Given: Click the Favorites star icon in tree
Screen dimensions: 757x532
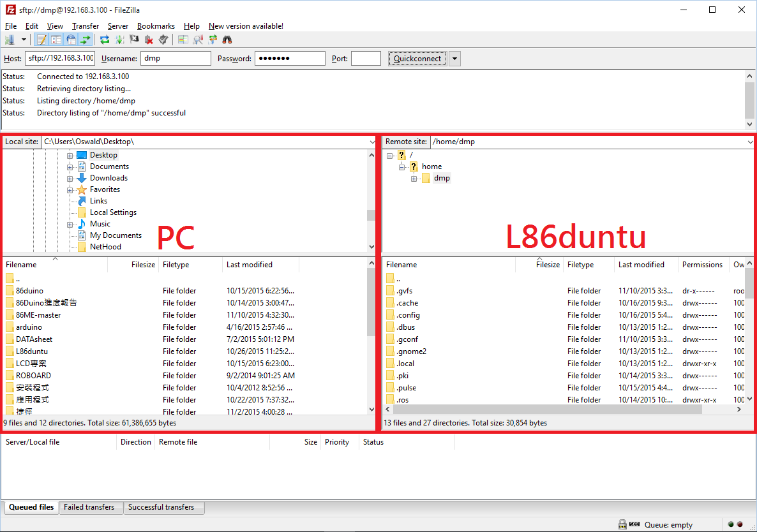Looking at the screenshot, I should [82, 189].
